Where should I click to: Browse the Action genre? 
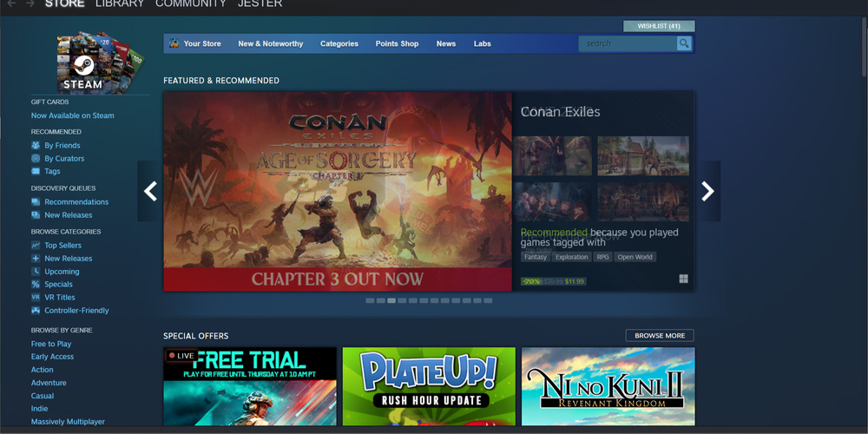pyautogui.click(x=42, y=370)
